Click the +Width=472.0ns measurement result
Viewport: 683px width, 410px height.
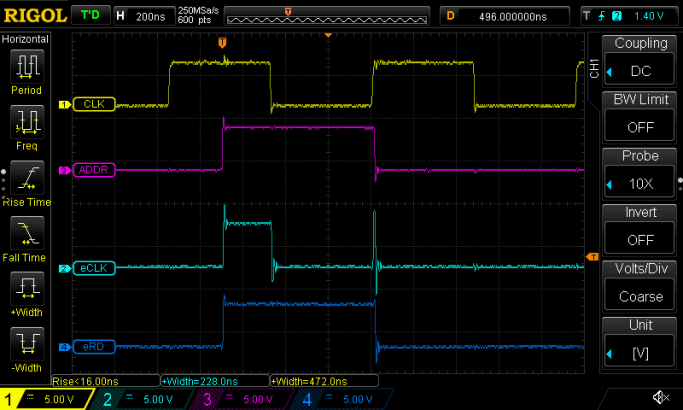point(325,381)
